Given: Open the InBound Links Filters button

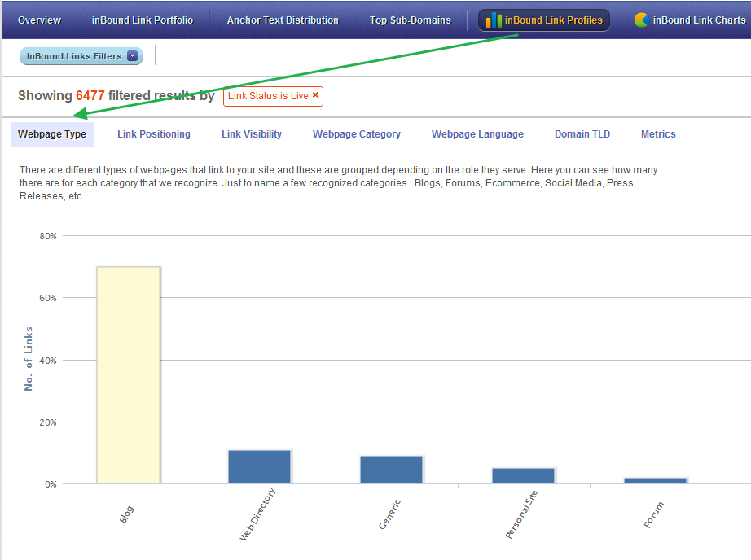Looking at the screenshot, I should 81,56.
